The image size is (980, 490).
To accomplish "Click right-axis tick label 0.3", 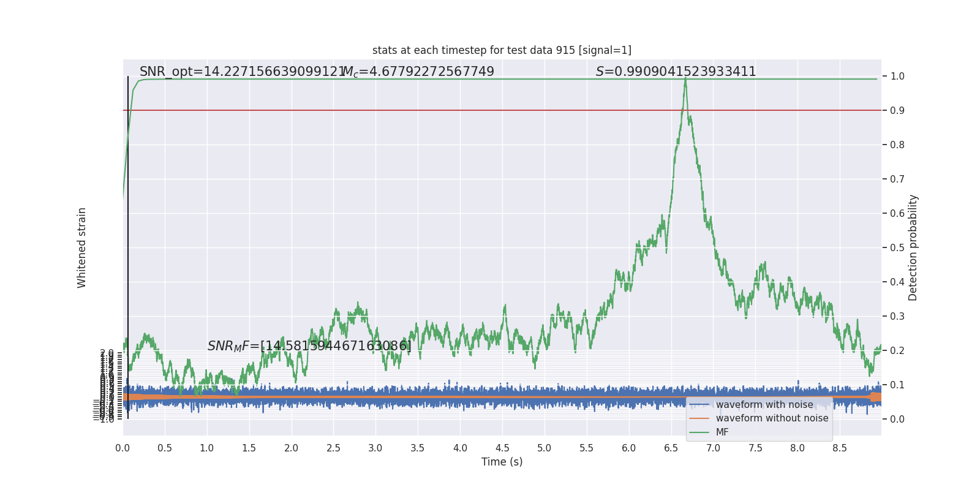I will (897, 317).
